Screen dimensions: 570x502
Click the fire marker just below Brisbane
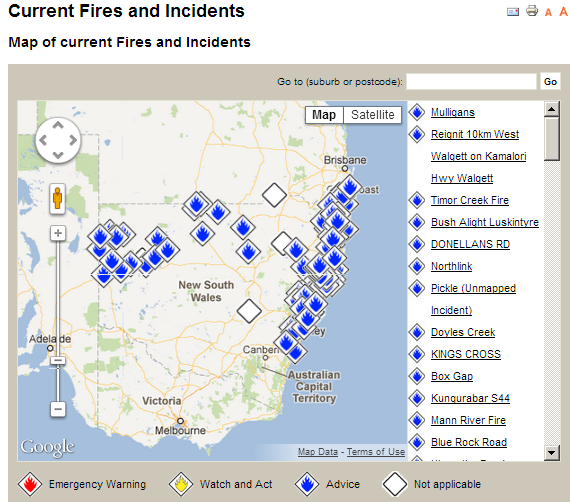[x=350, y=187]
